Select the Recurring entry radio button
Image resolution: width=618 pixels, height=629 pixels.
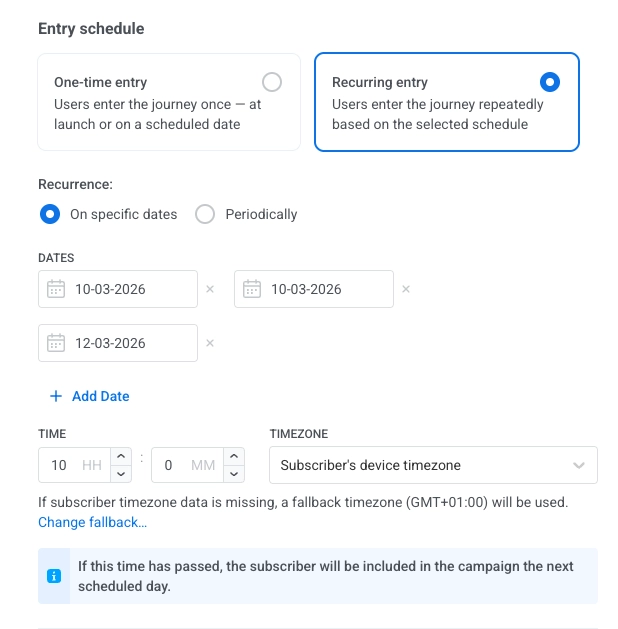549,82
